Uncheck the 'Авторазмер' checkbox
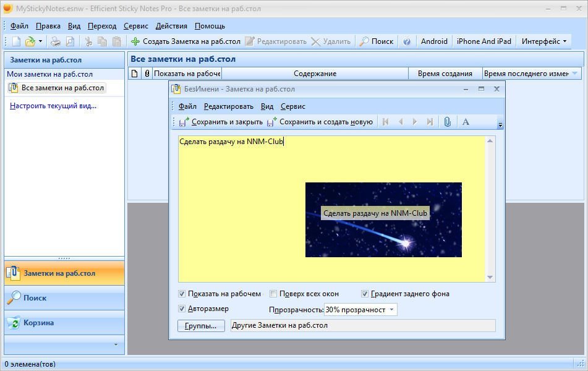The image size is (588, 371). [182, 309]
